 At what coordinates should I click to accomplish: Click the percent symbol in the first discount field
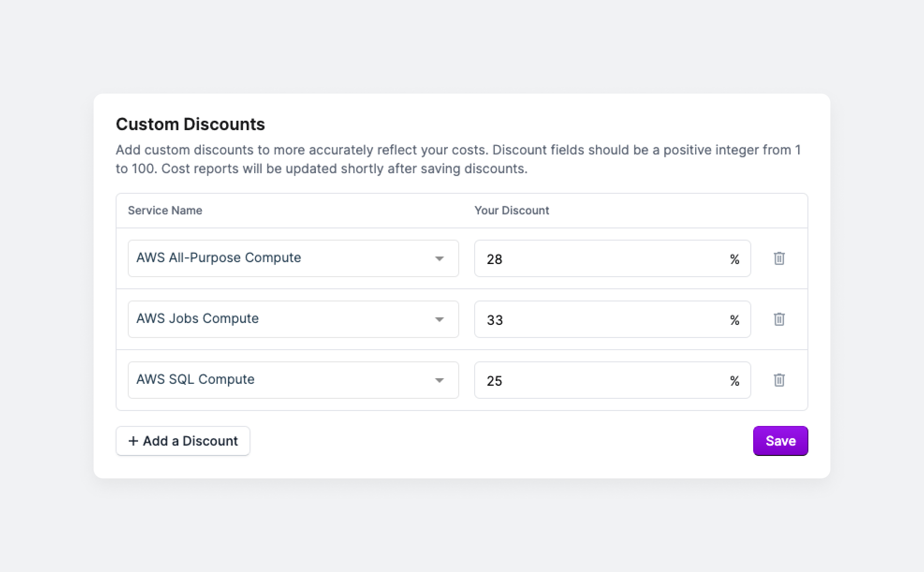click(x=735, y=258)
